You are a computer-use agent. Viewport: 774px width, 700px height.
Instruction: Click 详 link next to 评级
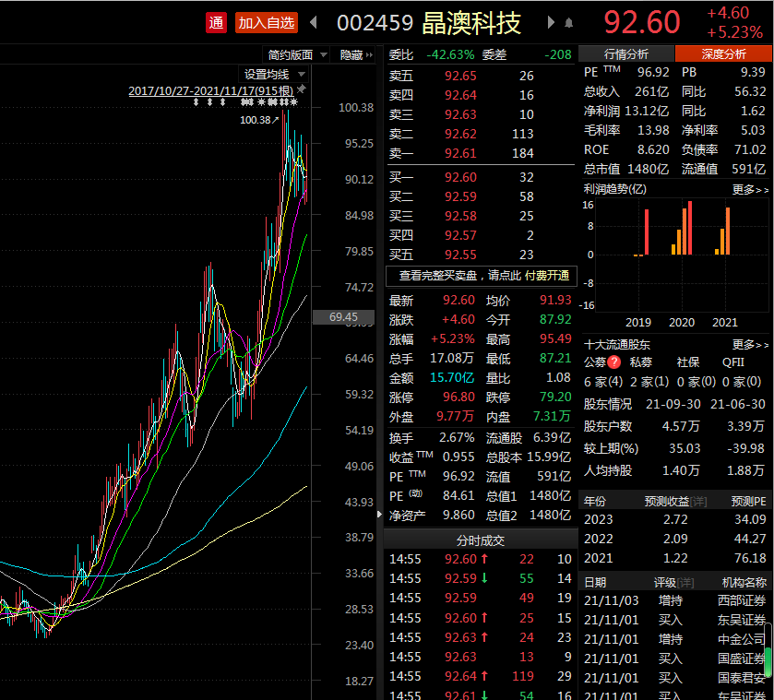[x=685, y=582]
